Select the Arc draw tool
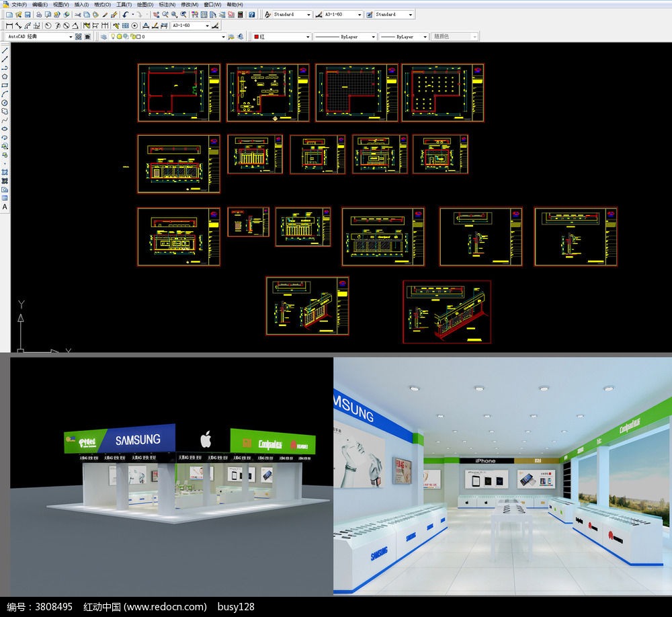Screen dimensions: 672x617 click(5, 94)
